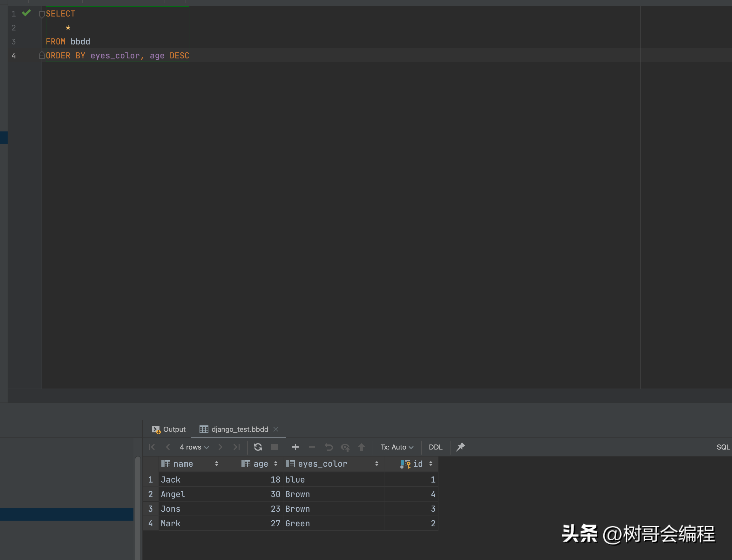The width and height of the screenshot is (732, 560).
Task: Reload the result table data
Action: tap(258, 447)
